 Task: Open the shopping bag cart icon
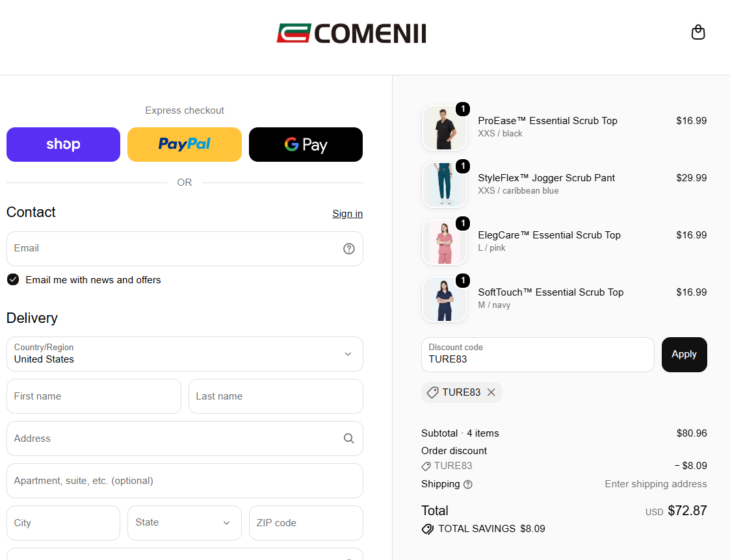point(698,32)
